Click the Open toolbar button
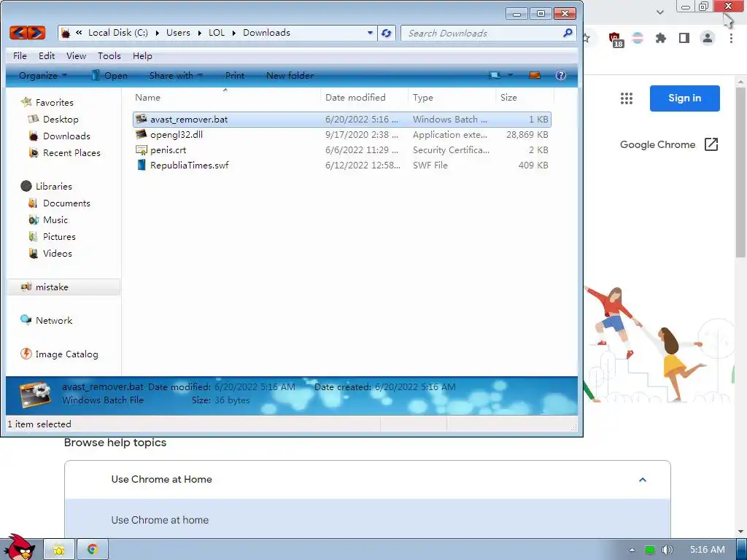The image size is (747, 560). [x=109, y=75]
